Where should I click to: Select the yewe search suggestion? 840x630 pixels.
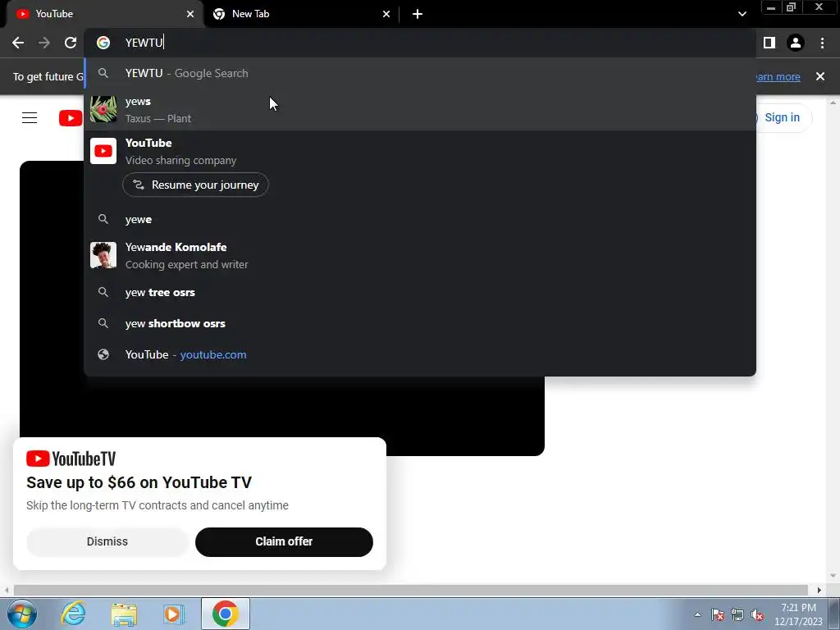[x=420, y=220]
